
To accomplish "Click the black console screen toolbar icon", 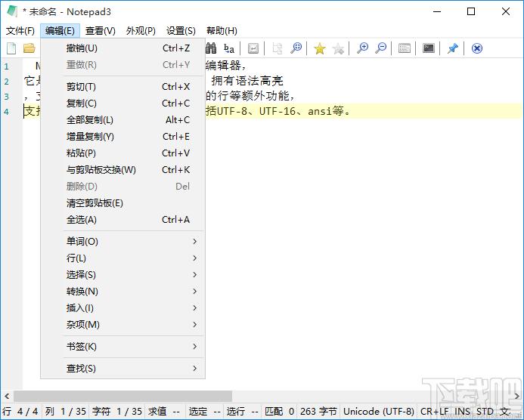I will [429, 48].
